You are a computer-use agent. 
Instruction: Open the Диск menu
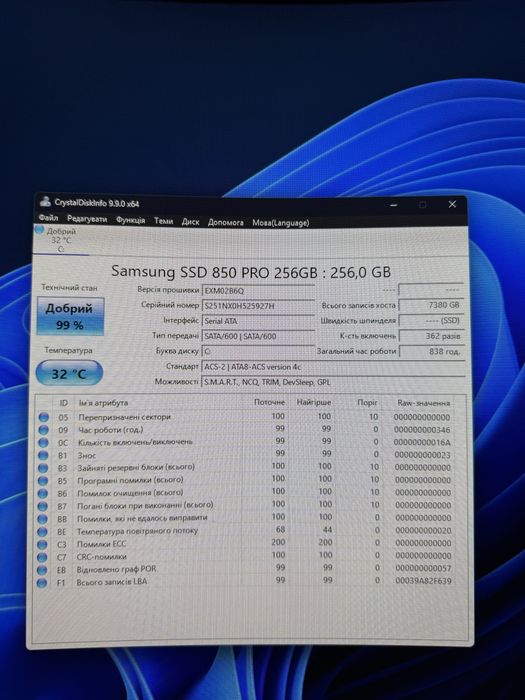pyautogui.click(x=190, y=221)
